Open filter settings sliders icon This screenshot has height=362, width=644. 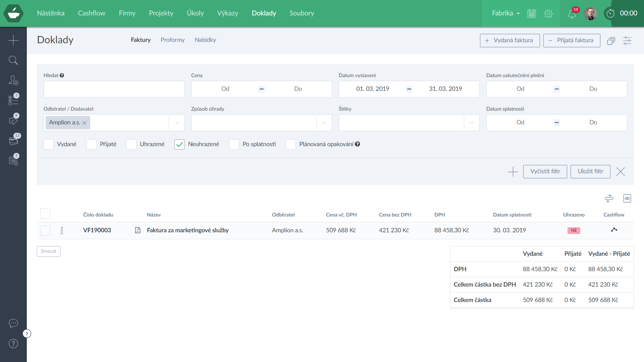[x=627, y=41]
